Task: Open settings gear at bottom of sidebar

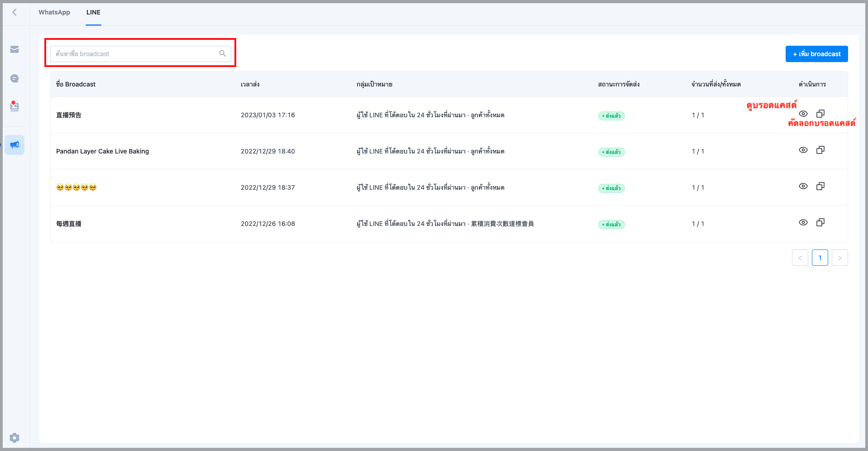Action: (x=14, y=437)
